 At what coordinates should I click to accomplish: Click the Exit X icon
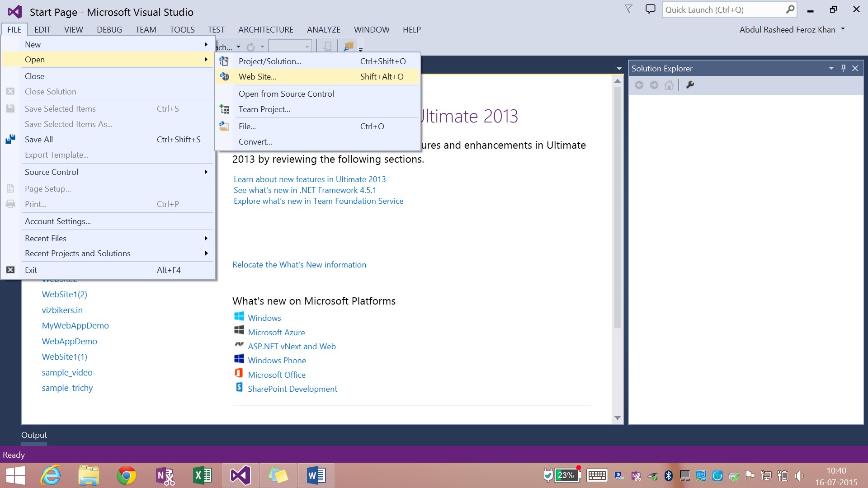(10, 270)
